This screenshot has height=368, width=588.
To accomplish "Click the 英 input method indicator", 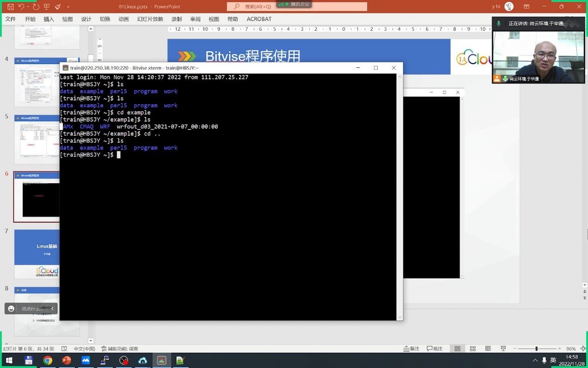I will tap(553, 360).
